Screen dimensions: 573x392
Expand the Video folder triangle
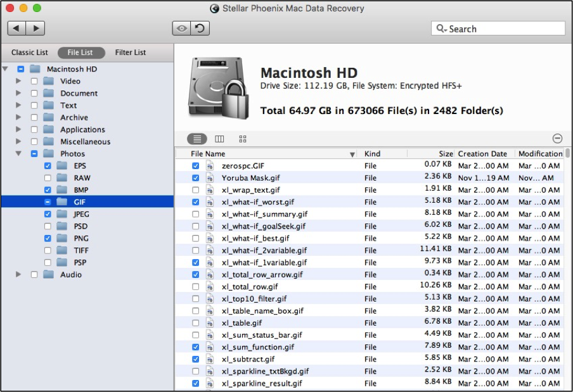coord(18,81)
